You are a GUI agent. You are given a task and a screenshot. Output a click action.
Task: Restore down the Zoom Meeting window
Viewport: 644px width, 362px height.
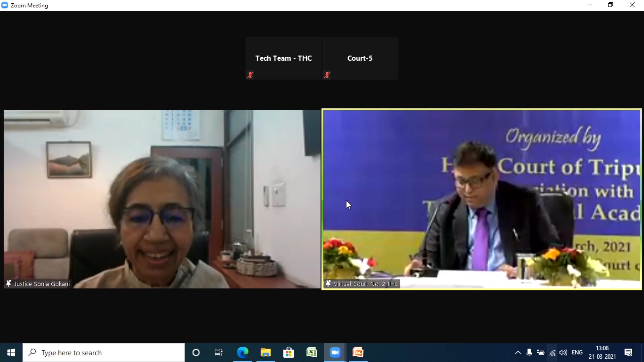(610, 5)
